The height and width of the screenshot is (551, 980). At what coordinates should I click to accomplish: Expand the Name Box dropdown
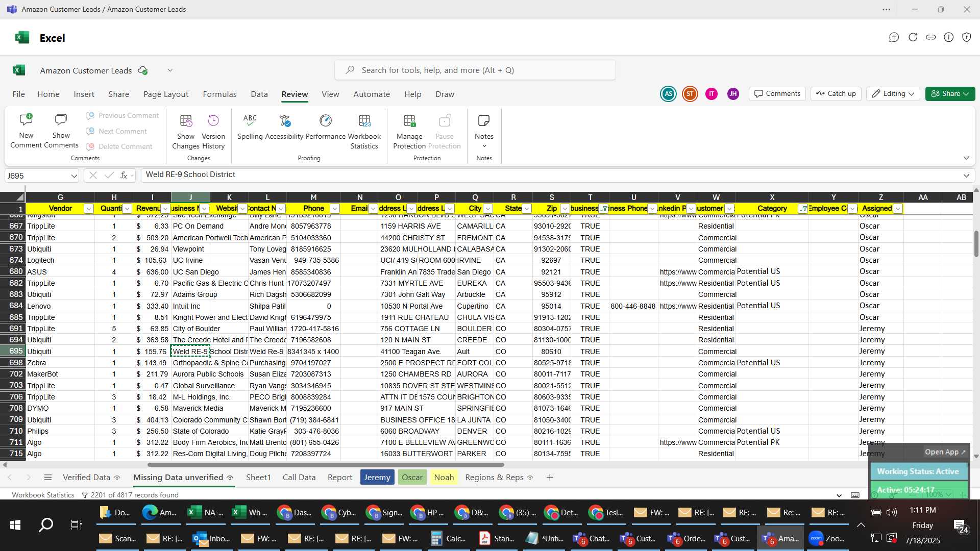pos(74,176)
